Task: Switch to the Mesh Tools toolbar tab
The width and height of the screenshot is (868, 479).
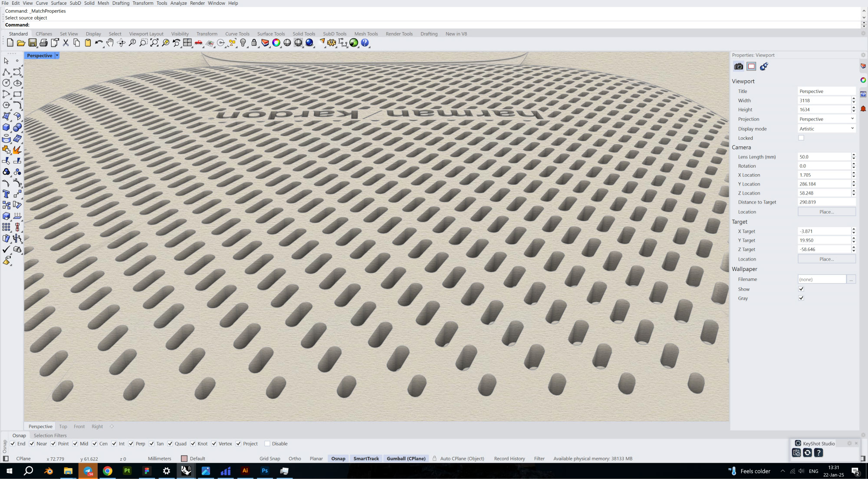Action: click(366, 33)
